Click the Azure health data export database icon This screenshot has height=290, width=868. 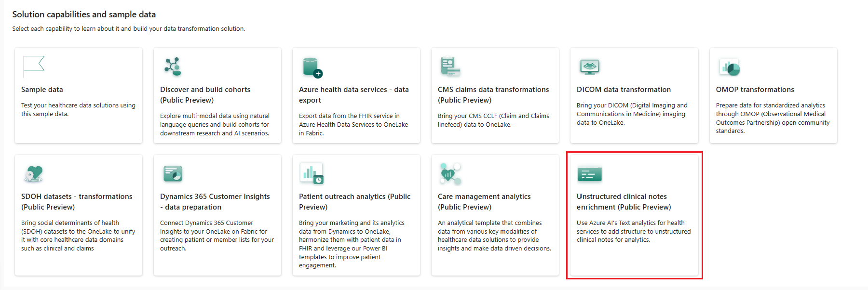tap(312, 67)
